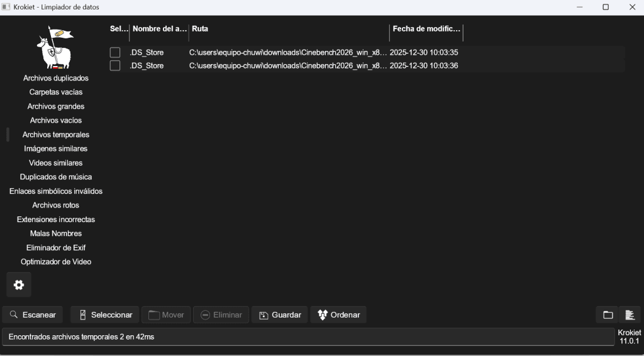Click the Krokiet llama logo

pyautogui.click(x=55, y=48)
